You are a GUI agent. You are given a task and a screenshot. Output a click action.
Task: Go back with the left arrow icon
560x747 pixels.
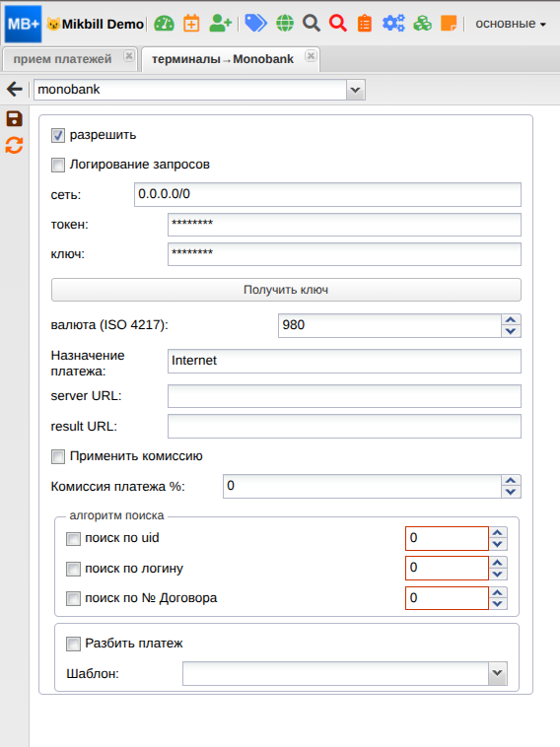click(15, 89)
